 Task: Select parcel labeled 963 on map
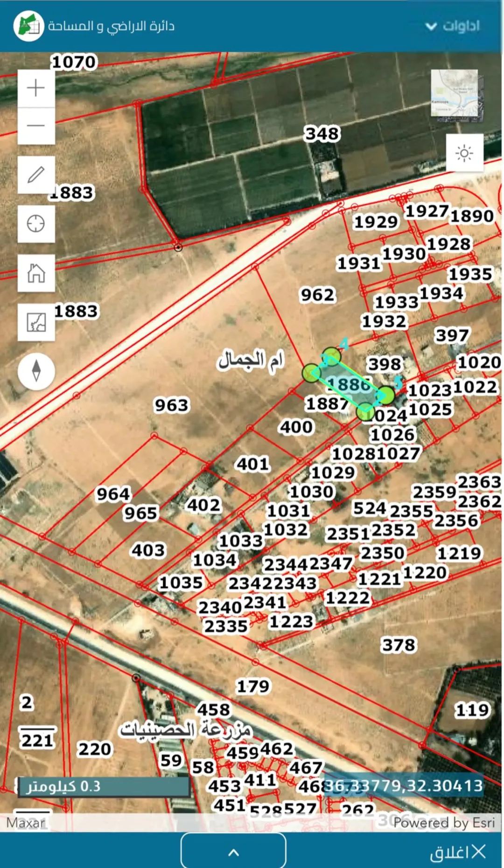tap(172, 405)
